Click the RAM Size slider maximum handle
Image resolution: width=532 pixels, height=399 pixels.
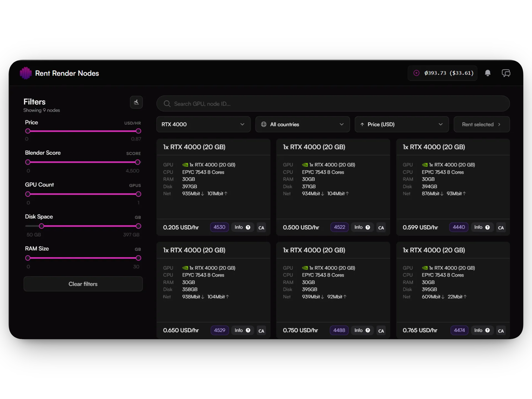pyautogui.click(x=139, y=258)
